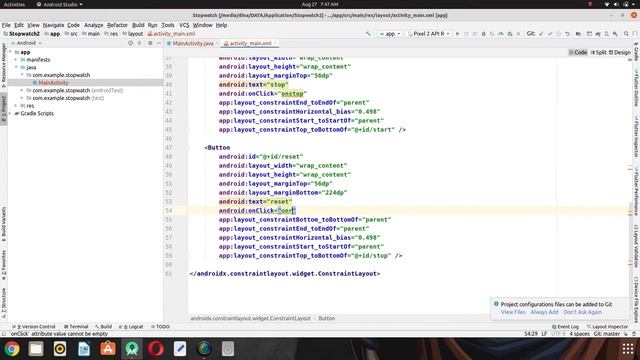Open the Terminal tool window
The height and width of the screenshot is (360, 640).
tap(76, 327)
